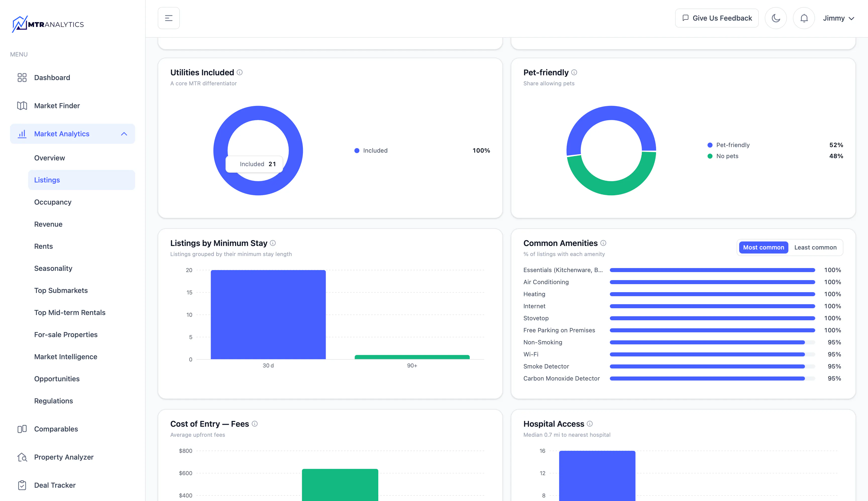Screen dimensions: 868x501
Task: Click "Median 0.7 mi to nearest hospital" subtitle
Action: point(567,435)
